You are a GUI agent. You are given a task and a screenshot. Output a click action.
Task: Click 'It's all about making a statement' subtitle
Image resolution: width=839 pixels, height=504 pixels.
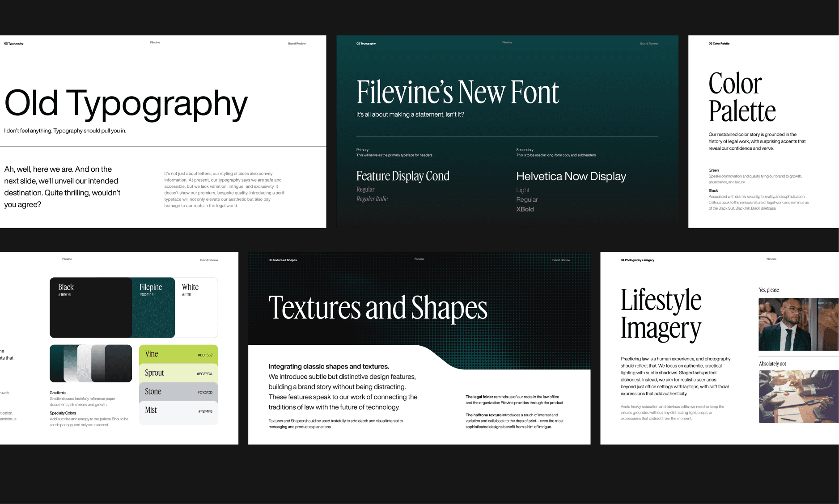[x=410, y=114]
